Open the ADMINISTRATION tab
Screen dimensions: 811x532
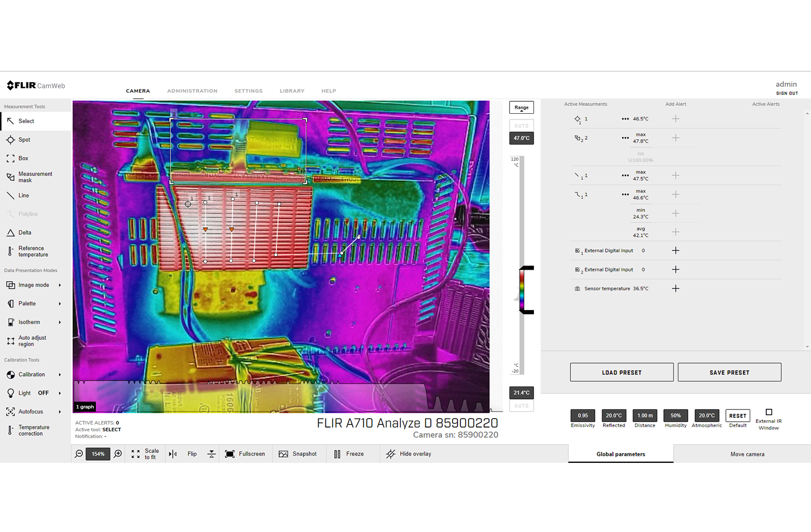pos(192,91)
